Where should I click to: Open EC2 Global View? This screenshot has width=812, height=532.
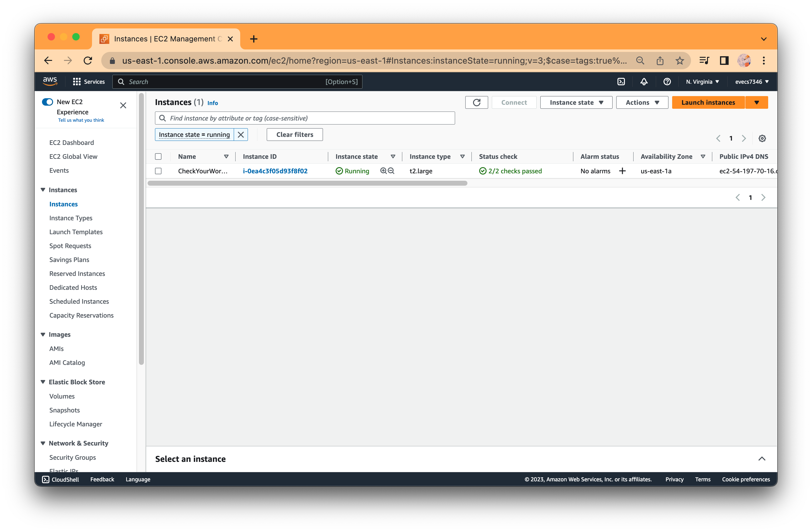pyautogui.click(x=73, y=156)
